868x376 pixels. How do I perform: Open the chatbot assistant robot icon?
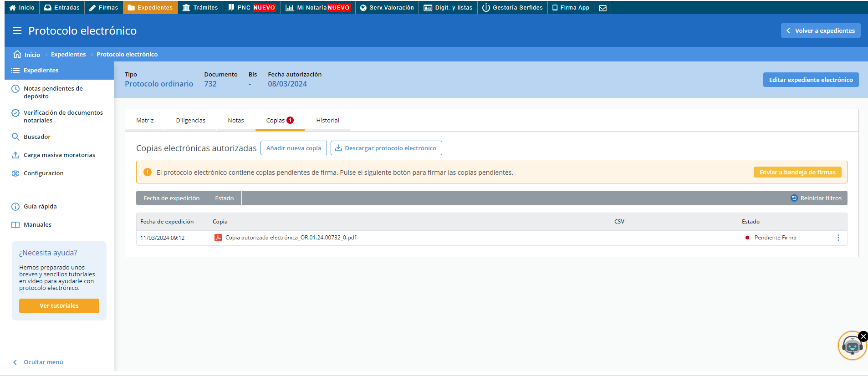click(851, 346)
